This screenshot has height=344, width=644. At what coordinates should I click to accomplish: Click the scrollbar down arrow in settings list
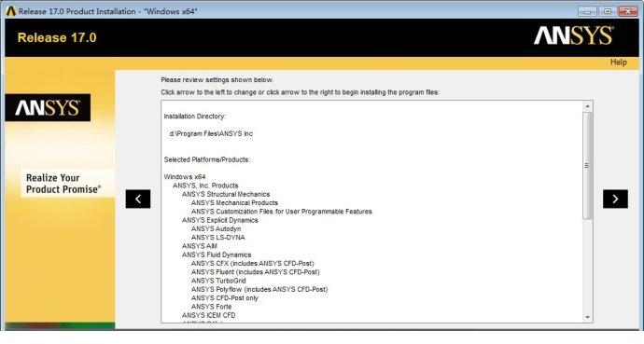coord(587,317)
